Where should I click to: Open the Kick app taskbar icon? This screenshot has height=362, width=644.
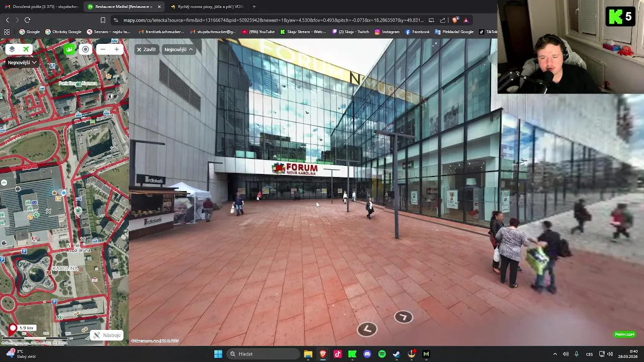click(x=352, y=354)
